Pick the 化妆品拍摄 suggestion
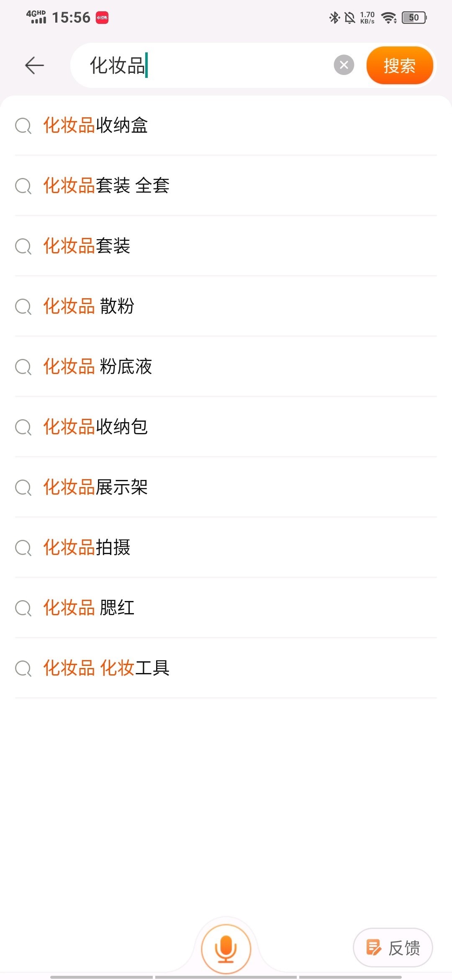The height and width of the screenshot is (980, 452). tap(226, 547)
